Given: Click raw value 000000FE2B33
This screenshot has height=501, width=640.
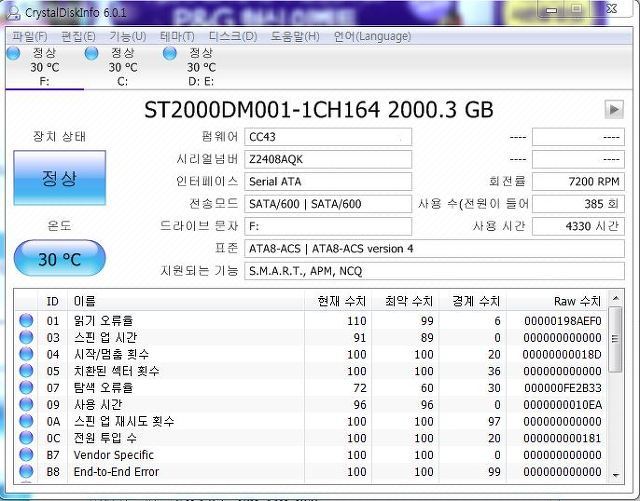Looking at the screenshot, I should click(x=563, y=388).
